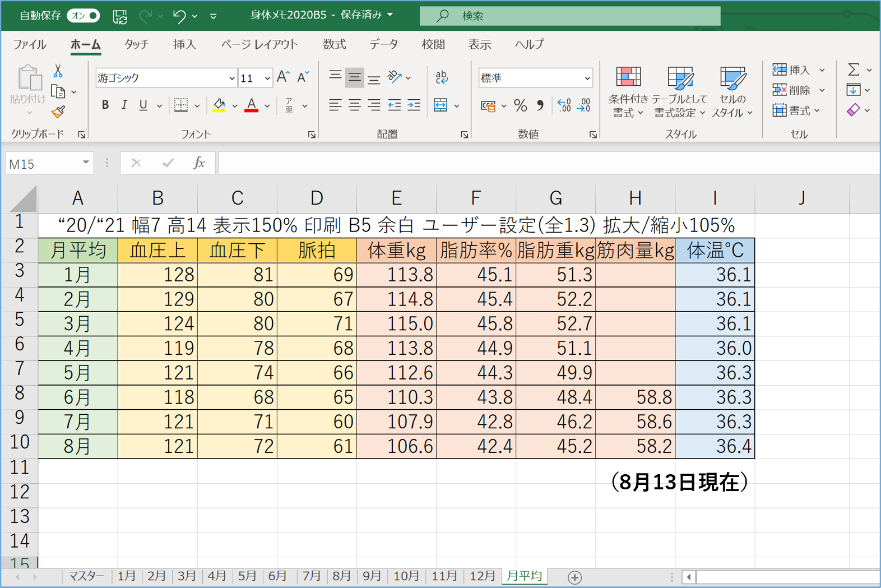Click the AutoSum sigma icon
The width and height of the screenshot is (881, 588).
coord(854,70)
